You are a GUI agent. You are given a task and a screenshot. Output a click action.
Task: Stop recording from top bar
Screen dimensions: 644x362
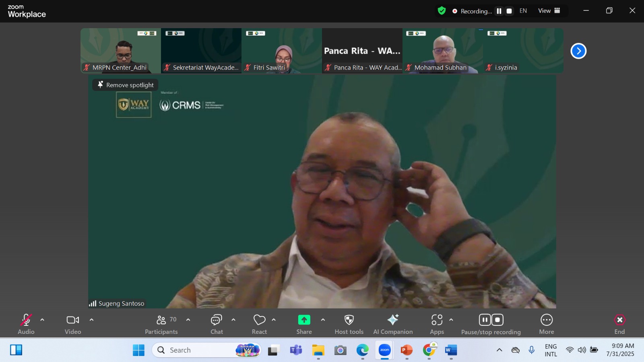pos(509,11)
